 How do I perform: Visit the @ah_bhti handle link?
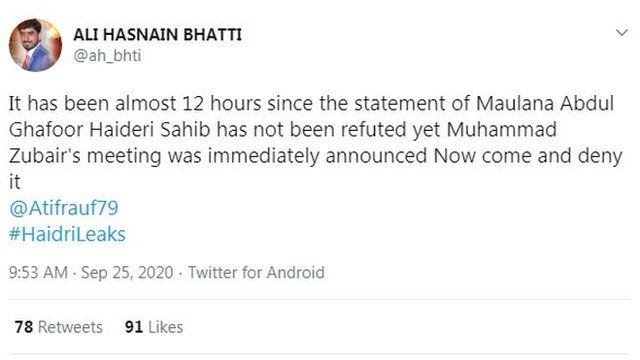[107, 56]
